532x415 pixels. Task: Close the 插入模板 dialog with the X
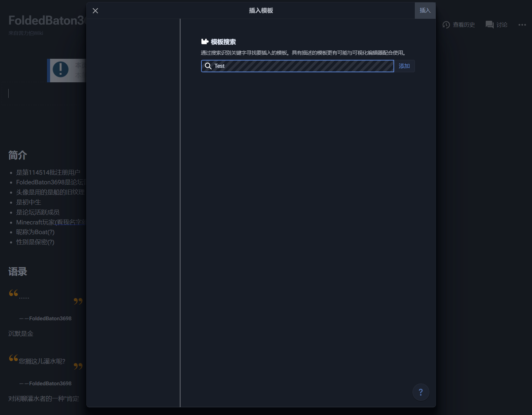click(95, 11)
